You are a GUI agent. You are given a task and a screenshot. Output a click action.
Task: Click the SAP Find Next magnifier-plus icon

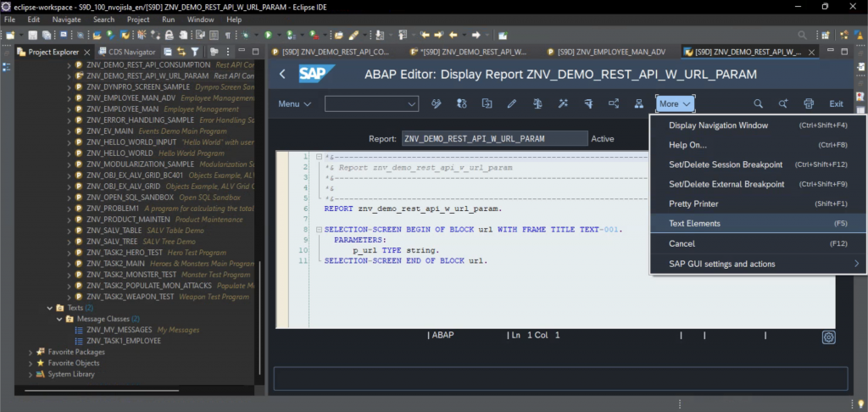coord(783,103)
